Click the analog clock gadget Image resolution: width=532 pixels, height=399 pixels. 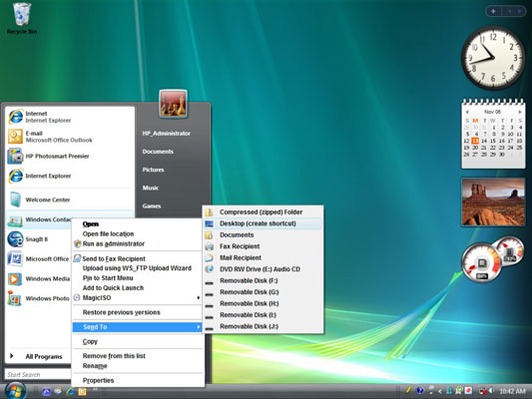pos(493,58)
